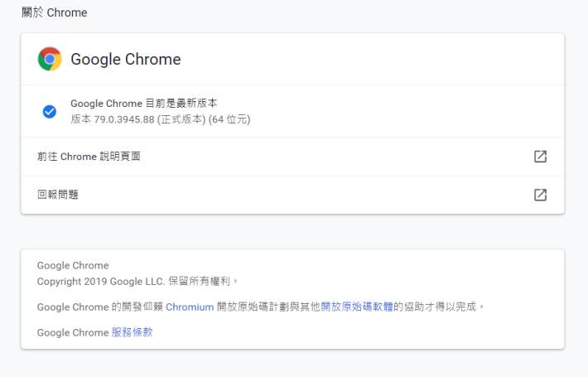
Task: Open the external link icon beside 回報問題
Action: point(540,195)
